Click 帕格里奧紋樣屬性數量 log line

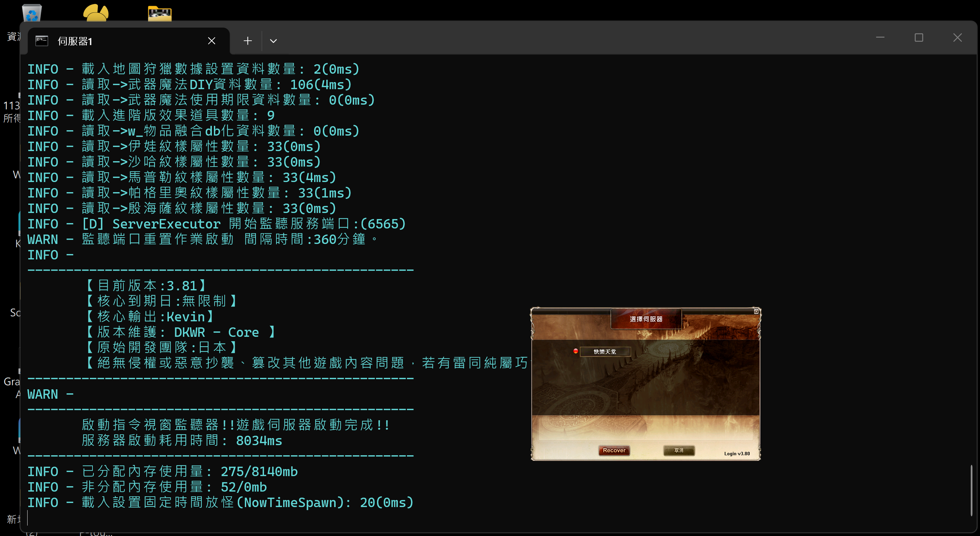189,193
